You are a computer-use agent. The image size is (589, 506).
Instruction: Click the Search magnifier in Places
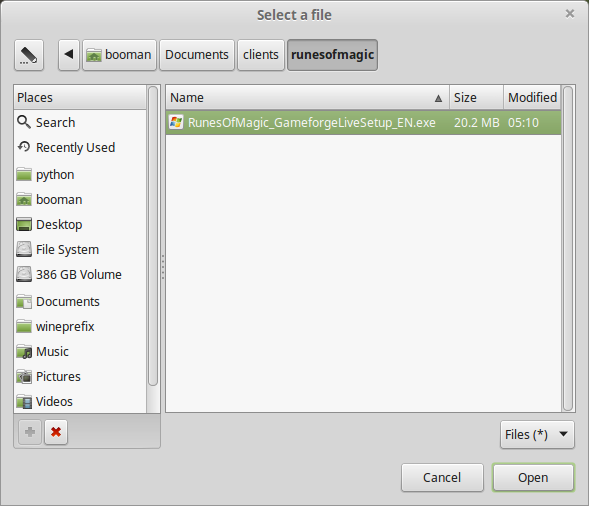(24, 122)
